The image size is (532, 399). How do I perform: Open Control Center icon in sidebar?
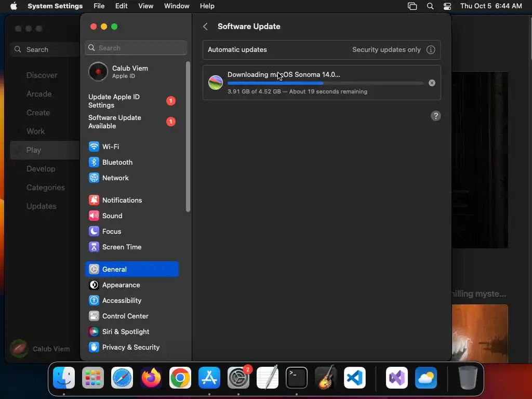[94, 316]
